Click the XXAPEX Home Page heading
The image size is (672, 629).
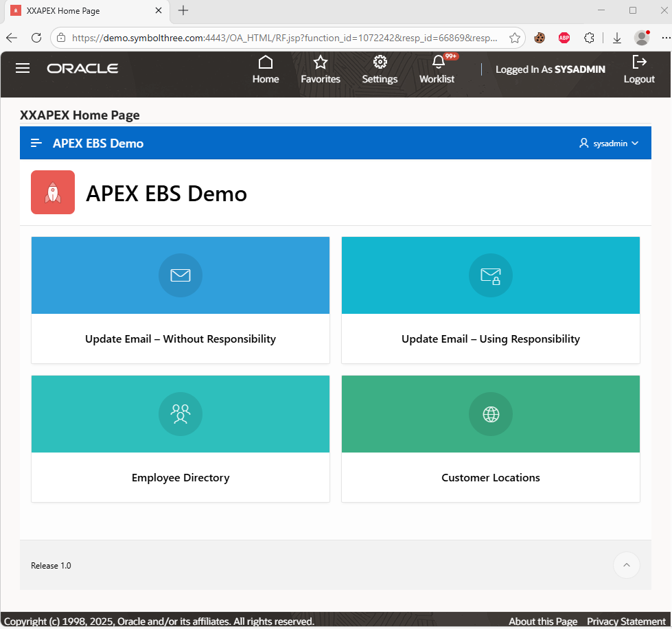(x=80, y=115)
